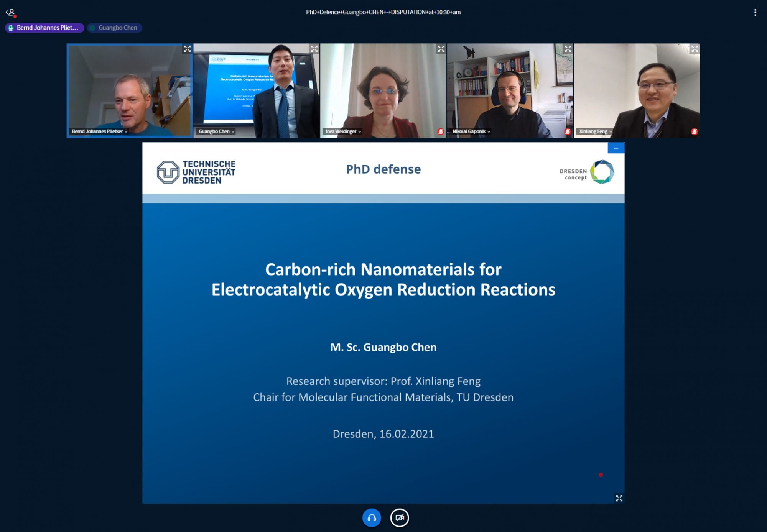Fullscreen Guangbo Chen's webcam tile
Image resolution: width=767 pixels, height=532 pixels.
coord(314,49)
